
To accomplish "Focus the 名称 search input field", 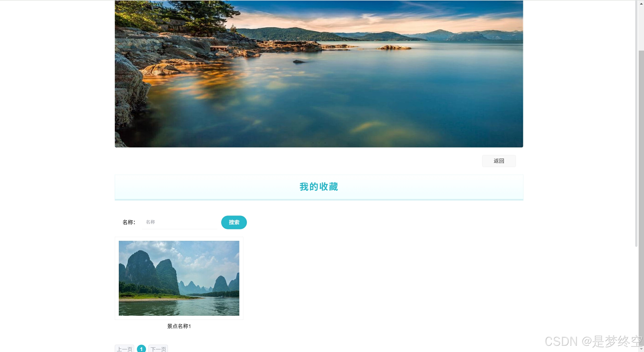I will pos(180,222).
